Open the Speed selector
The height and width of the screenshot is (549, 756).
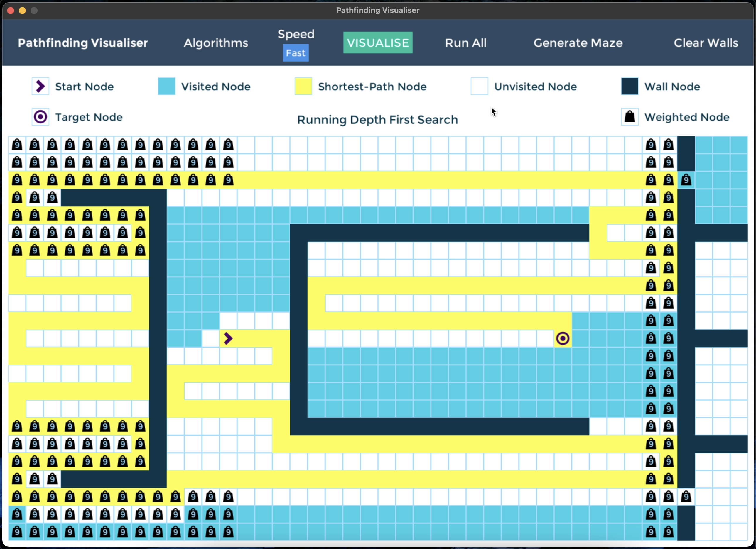(296, 34)
